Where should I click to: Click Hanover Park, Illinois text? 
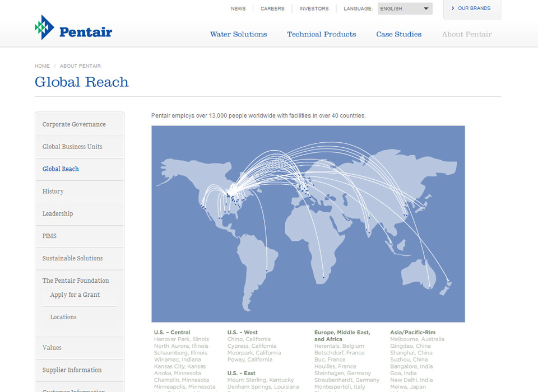(181, 339)
